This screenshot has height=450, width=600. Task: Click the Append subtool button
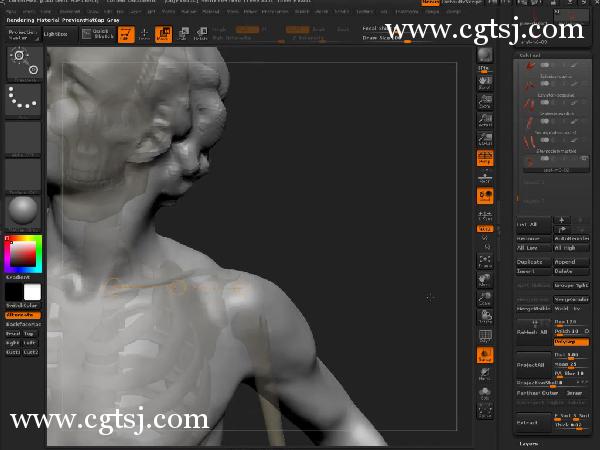[x=571, y=262]
